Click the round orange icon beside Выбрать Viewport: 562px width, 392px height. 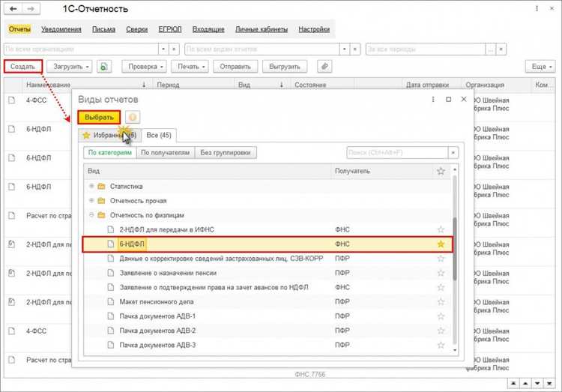[x=133, y=117]
